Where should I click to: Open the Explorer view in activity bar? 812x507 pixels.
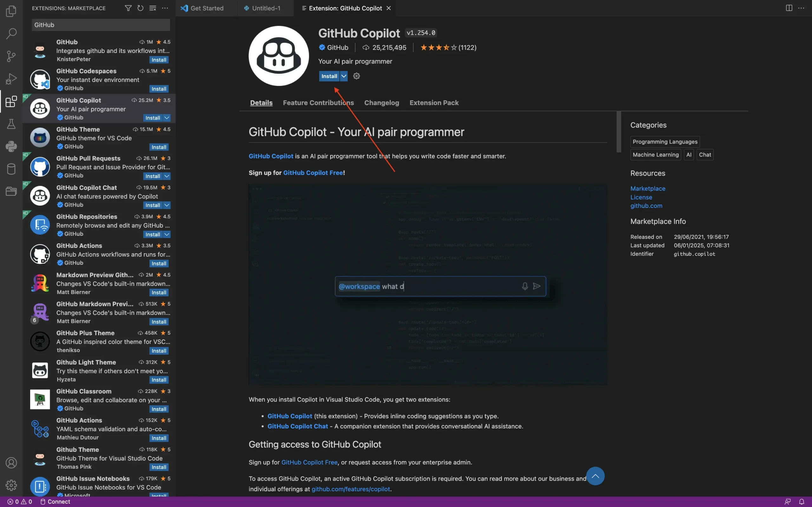(x=11, y=11)
